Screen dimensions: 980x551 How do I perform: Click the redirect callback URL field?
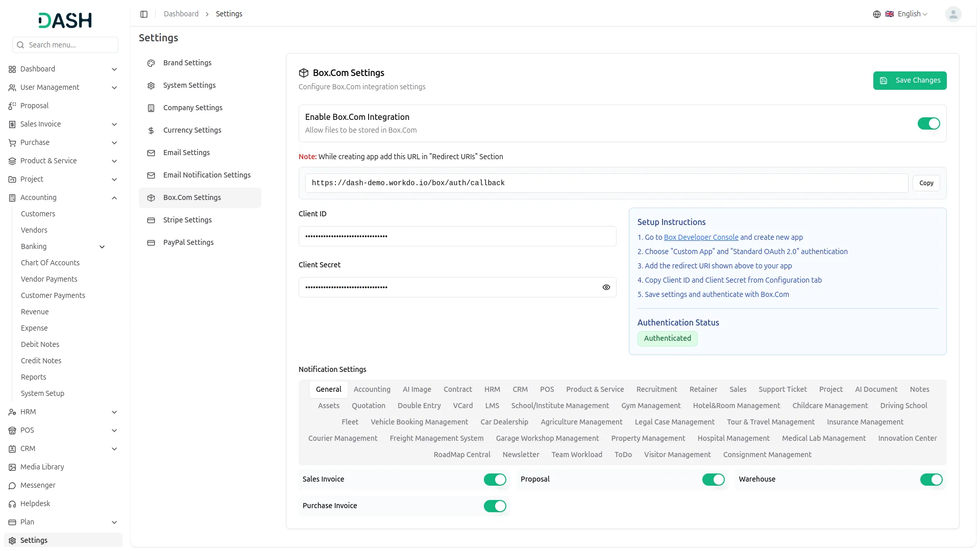pyautogui.click(x=606, y=183)
